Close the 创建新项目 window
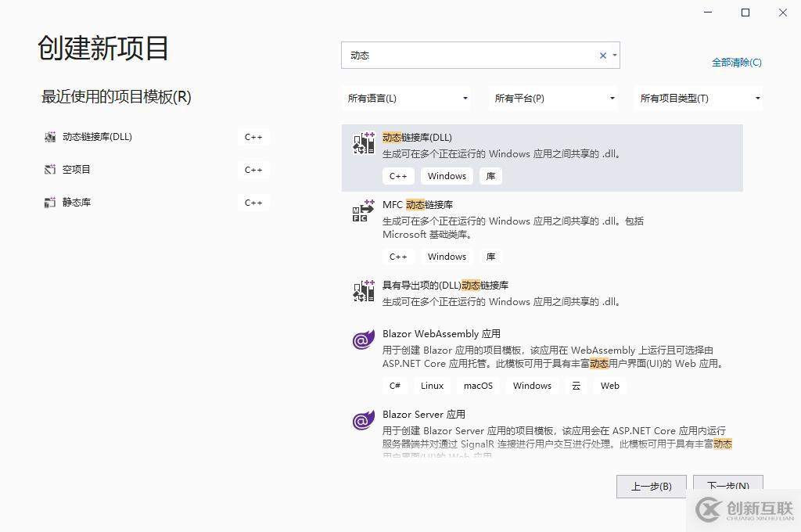 pos(782,13)
